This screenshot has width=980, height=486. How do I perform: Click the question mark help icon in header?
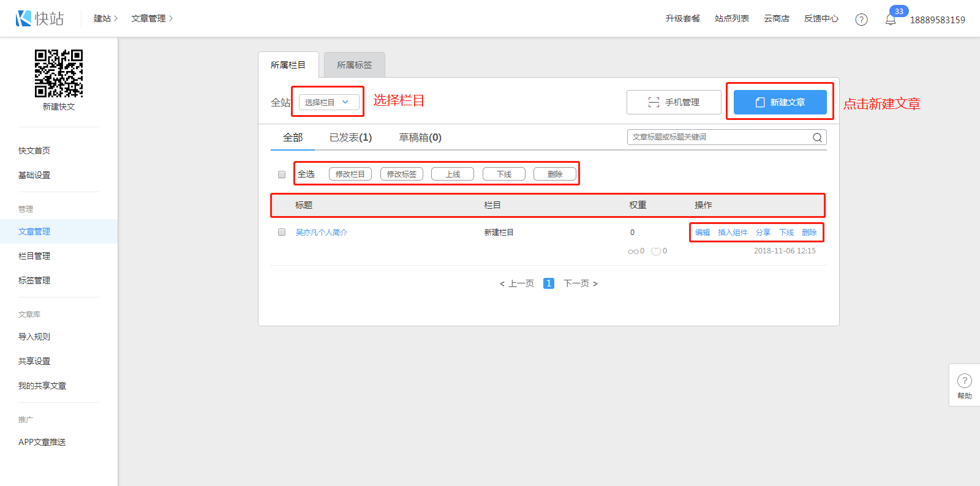(x=861, y=20)
